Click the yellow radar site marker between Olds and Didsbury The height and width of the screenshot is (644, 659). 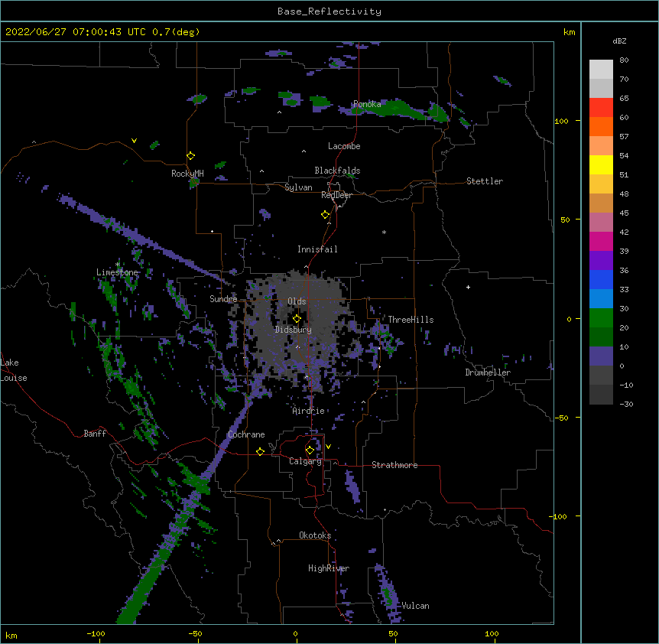coord(297,318)
